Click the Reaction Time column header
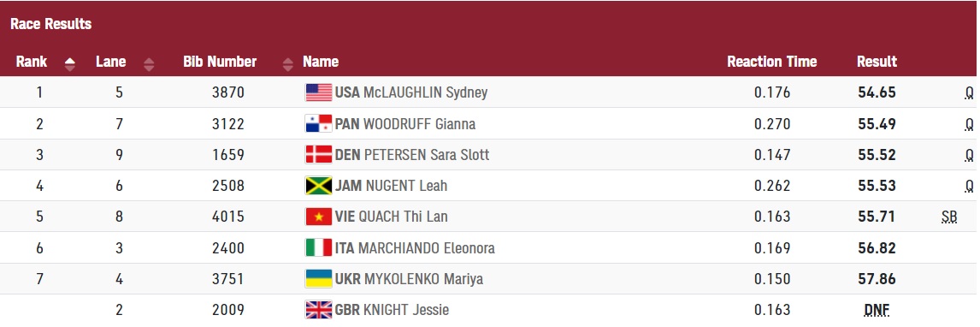This screenshot has height=327, width=980. 772,62
